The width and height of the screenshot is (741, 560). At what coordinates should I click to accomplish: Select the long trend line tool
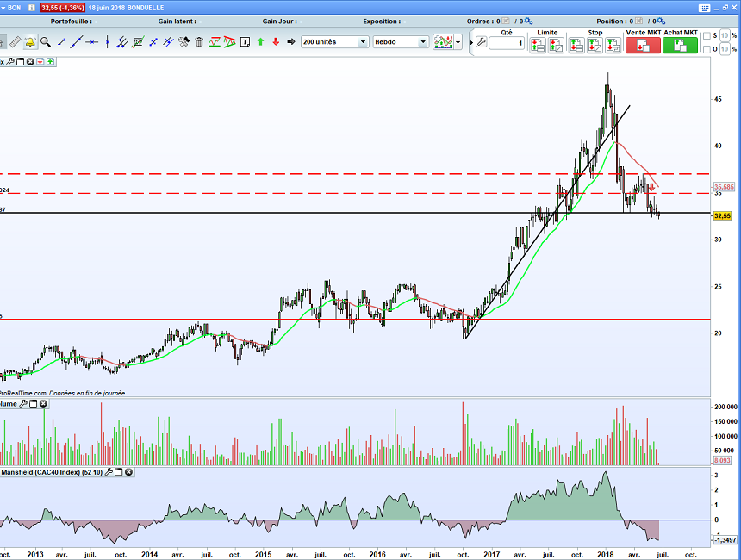click(x=76, y=42)
